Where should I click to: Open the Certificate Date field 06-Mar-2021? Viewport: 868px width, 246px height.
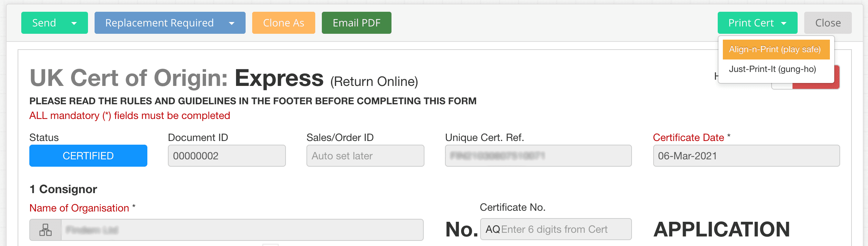click(x=747, y=156)
